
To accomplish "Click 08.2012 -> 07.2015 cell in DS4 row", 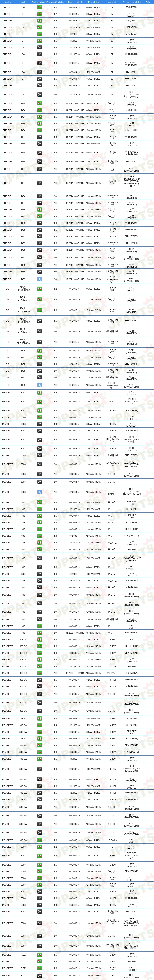I will (74, 152).
